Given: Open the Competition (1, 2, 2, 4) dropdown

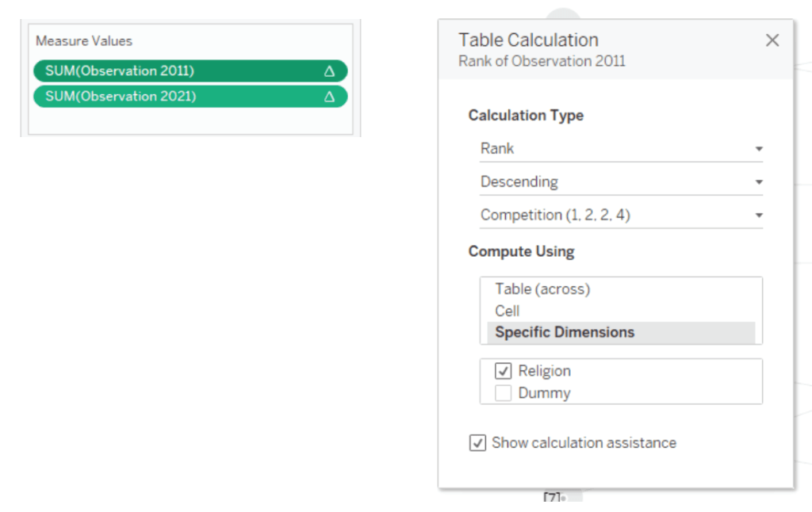Looking at the screenshot, I should tap(620, 216).
